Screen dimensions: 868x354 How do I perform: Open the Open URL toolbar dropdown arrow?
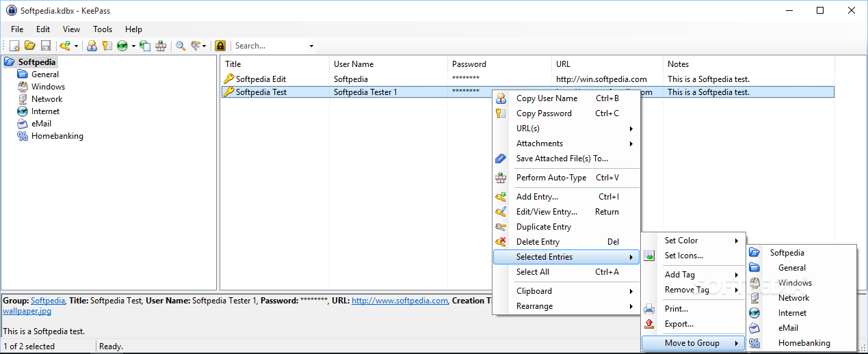tap(133, 46)
